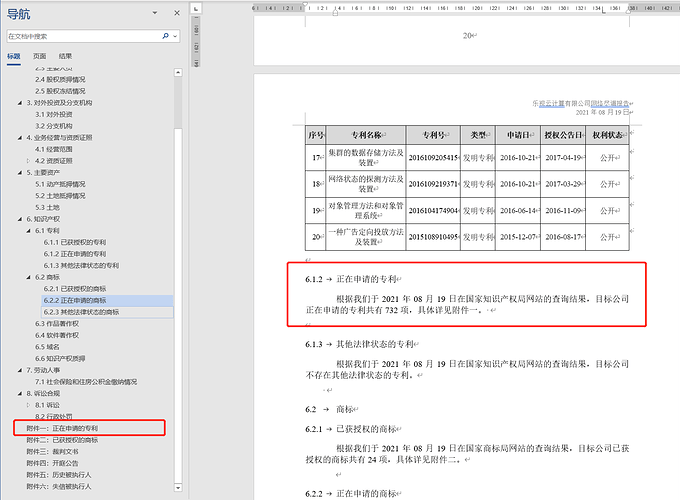680x500 pixels.
Task: Open search options dropdown next to magnifier
Action: point(175,36)
